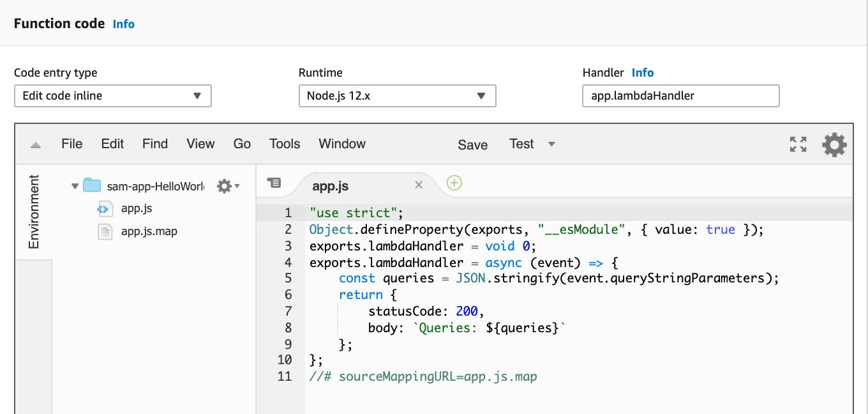Click the Save button
868x414 pixels.
[472, 145]
